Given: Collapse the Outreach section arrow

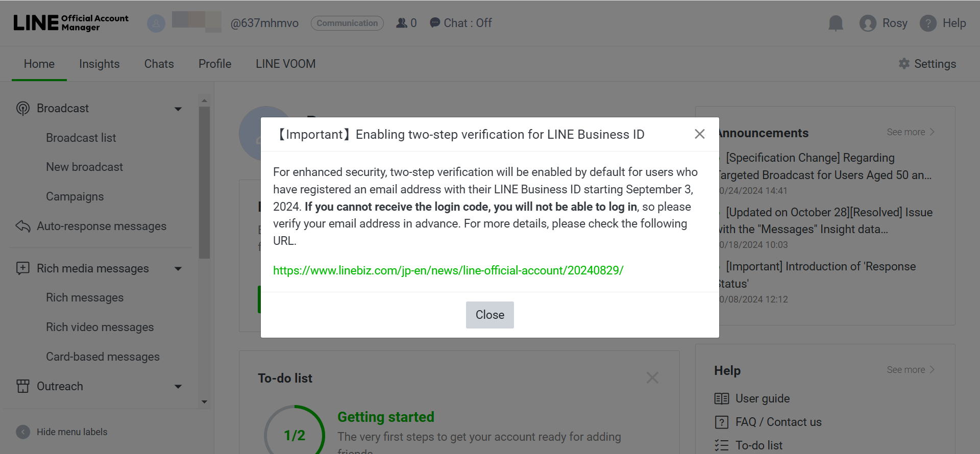Looking at the screenshot, I should (x=178, y=387).
